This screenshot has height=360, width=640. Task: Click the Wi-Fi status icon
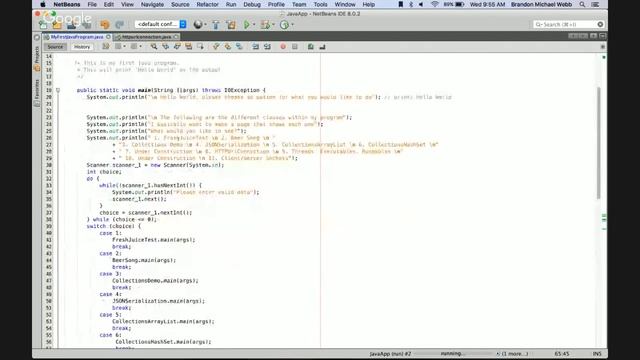click(x=435, y=4)
